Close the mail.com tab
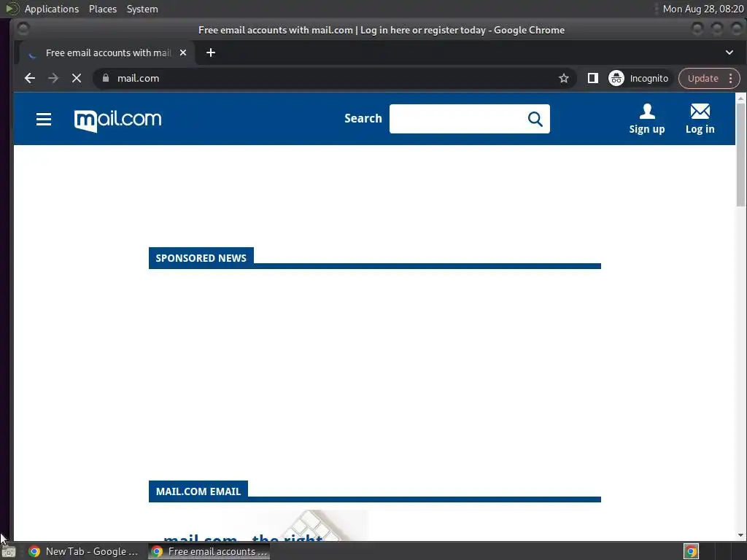Image resolution: width=747 pixels, height=560 pixels. (183, 52)
